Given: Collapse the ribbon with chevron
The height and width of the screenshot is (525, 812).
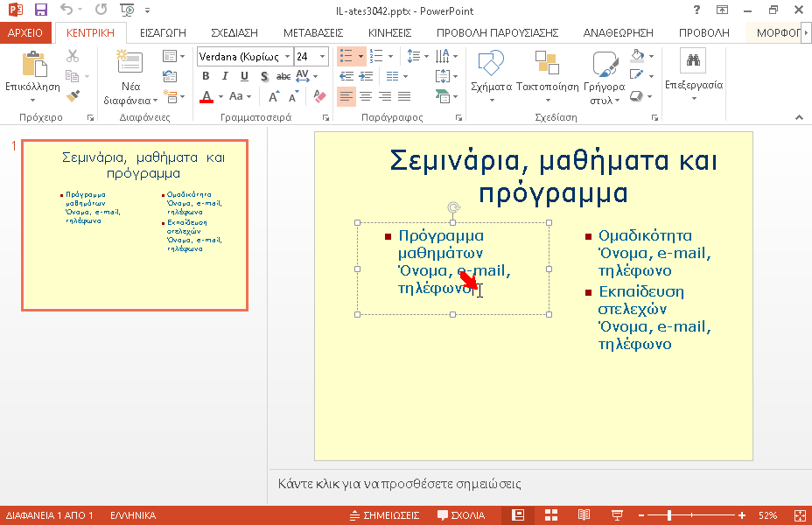Looking at the screenshot, I should pyautogui.click(x=799, y=117).
